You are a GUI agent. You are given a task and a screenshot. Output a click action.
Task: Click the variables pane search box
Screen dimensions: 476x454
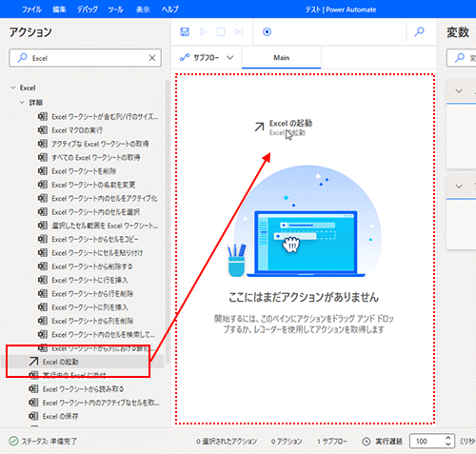point(462,58)
